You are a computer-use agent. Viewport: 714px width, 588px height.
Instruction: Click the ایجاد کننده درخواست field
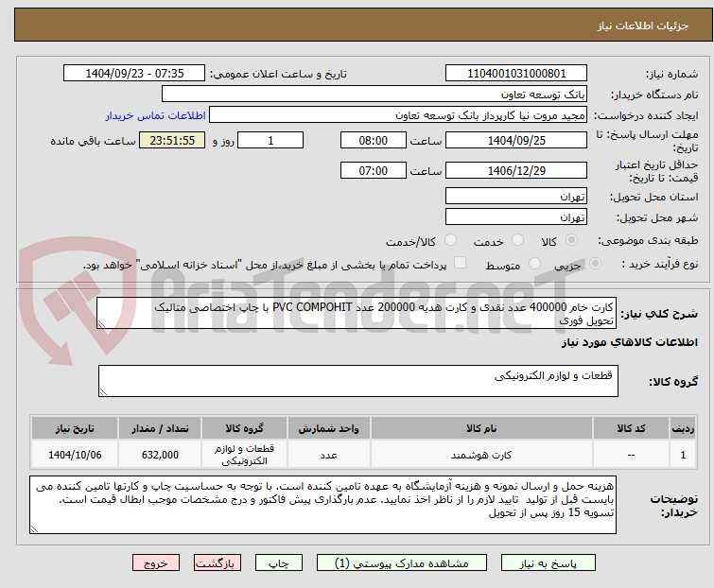398,115
